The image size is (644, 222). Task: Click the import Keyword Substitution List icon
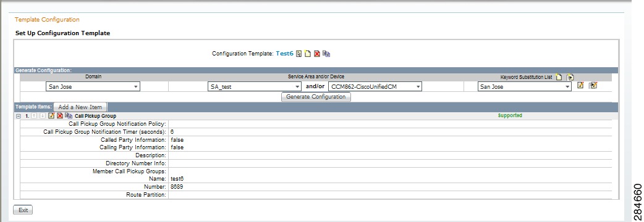coord(570,77)
